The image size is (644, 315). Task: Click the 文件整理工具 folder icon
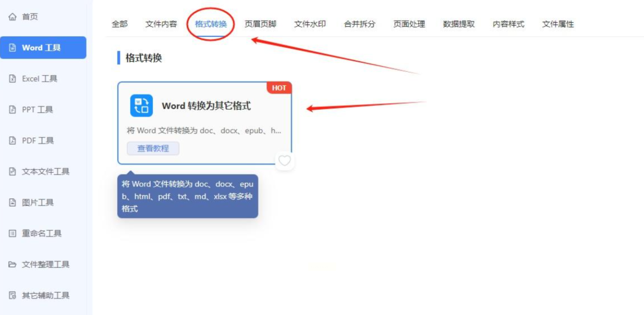12,264
